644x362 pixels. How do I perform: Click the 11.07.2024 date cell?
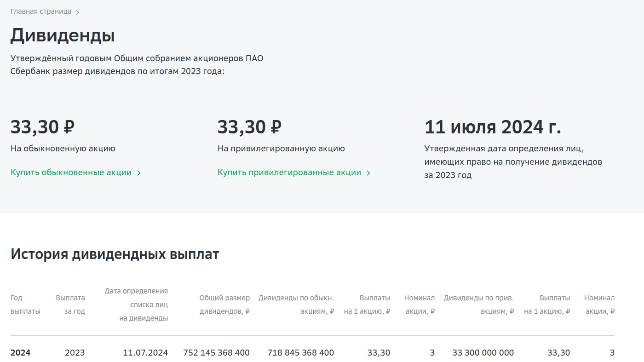[145, 353]
